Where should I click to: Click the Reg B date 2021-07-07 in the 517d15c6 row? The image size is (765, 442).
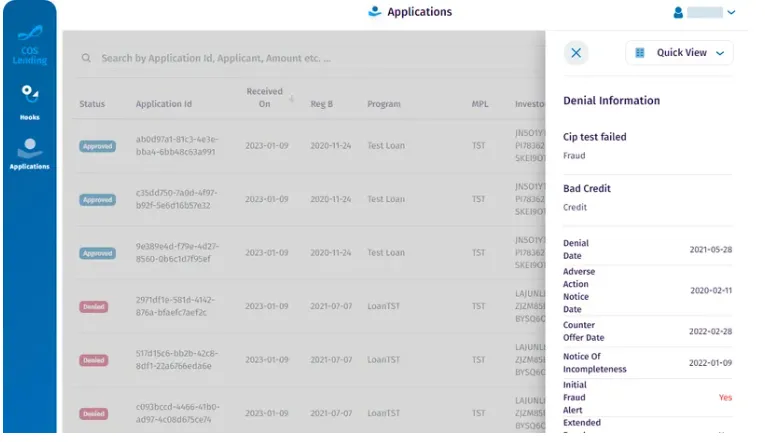pyautogui.click(x=331, y=360)
